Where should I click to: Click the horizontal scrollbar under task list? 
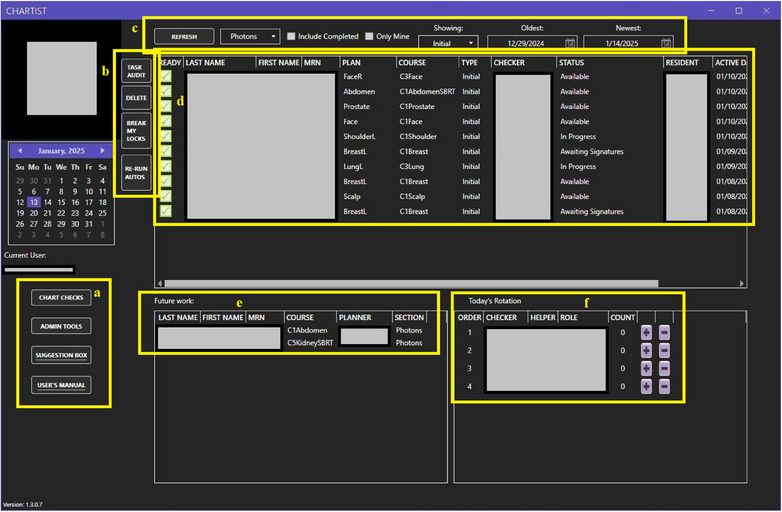pos(411,284)
